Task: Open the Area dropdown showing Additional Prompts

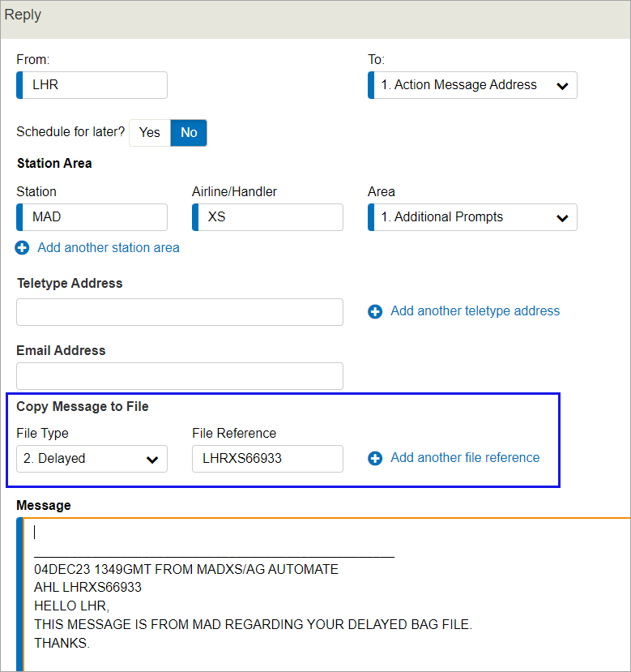Action: click(x=472, y=217)
